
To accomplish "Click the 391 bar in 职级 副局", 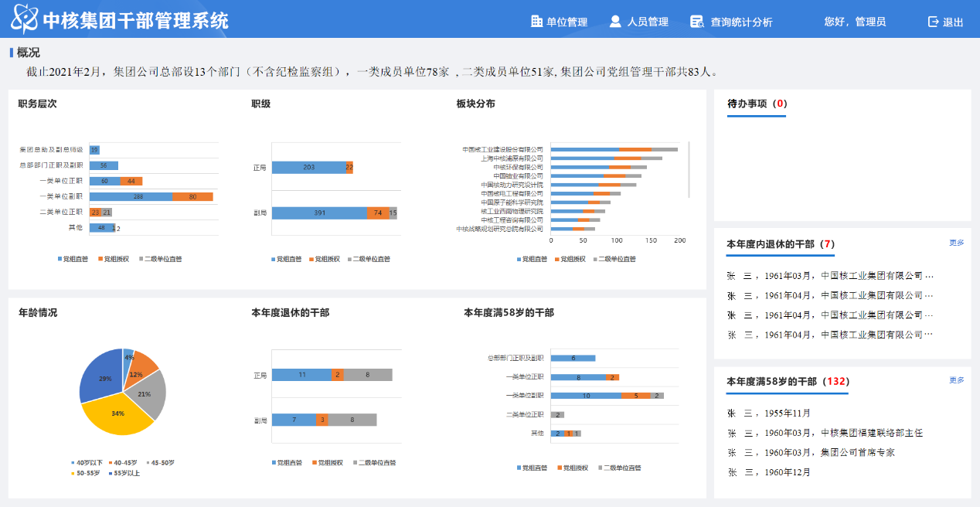I will coord(319,213).
